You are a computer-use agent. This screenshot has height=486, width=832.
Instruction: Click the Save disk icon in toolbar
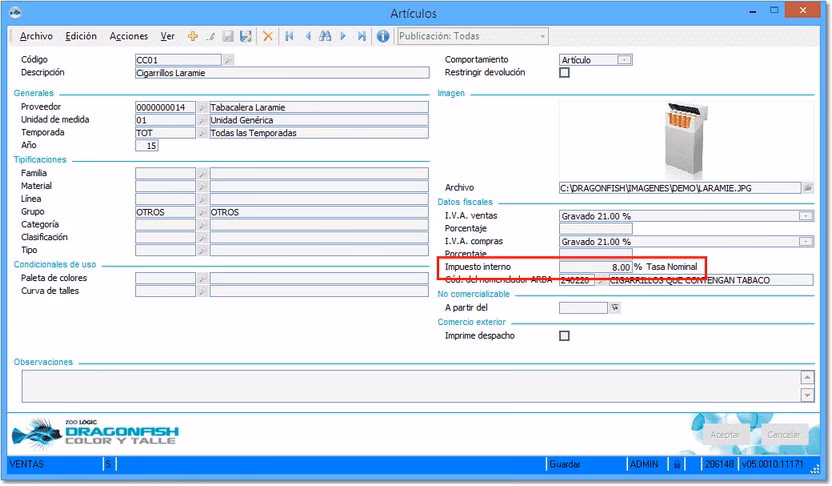pyautogui.click(x=228, y=36)
